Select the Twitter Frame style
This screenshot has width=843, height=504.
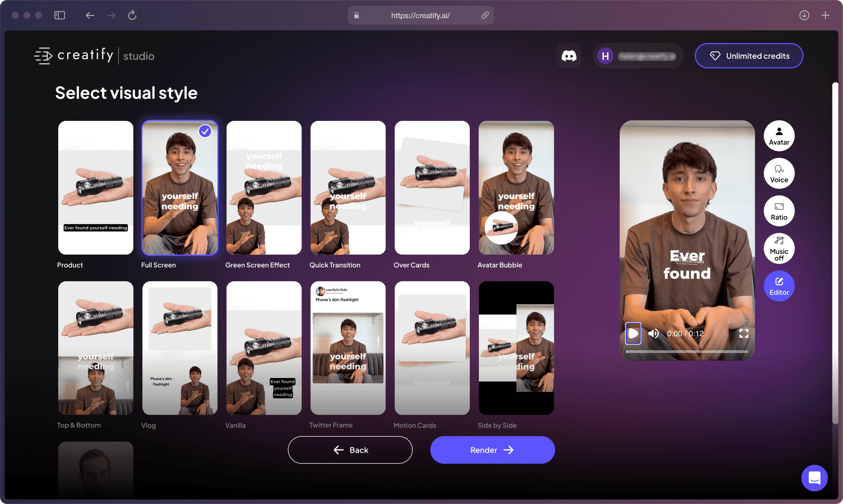point(348,348)
